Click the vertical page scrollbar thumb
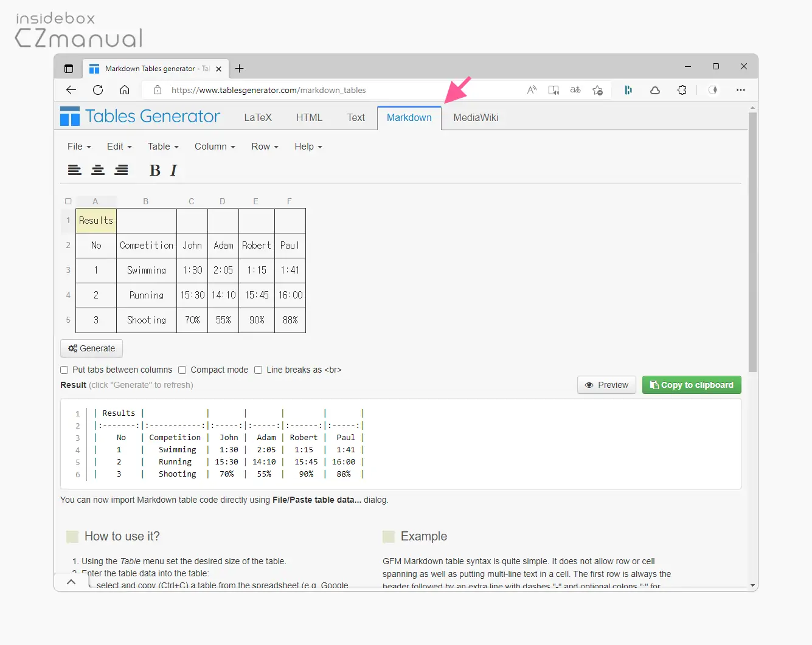This screenshot has width=812, height=645. click(752, 242)
